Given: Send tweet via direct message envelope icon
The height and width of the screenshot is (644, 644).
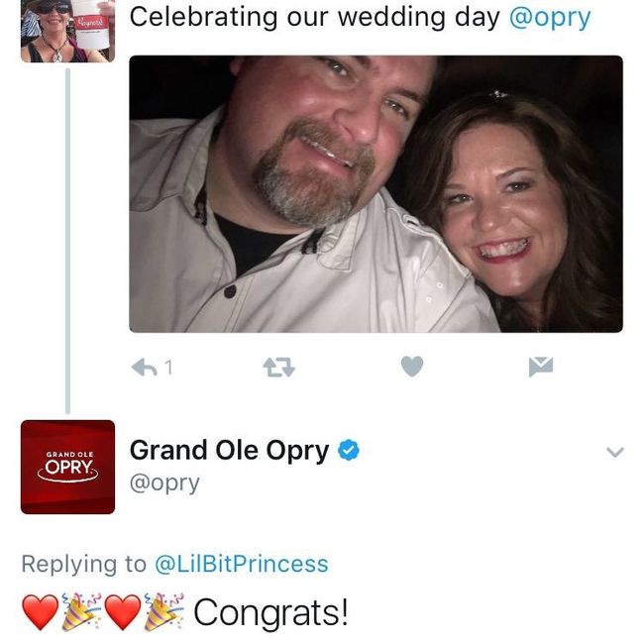Looking at the screenshot, I should coord(540,368).
